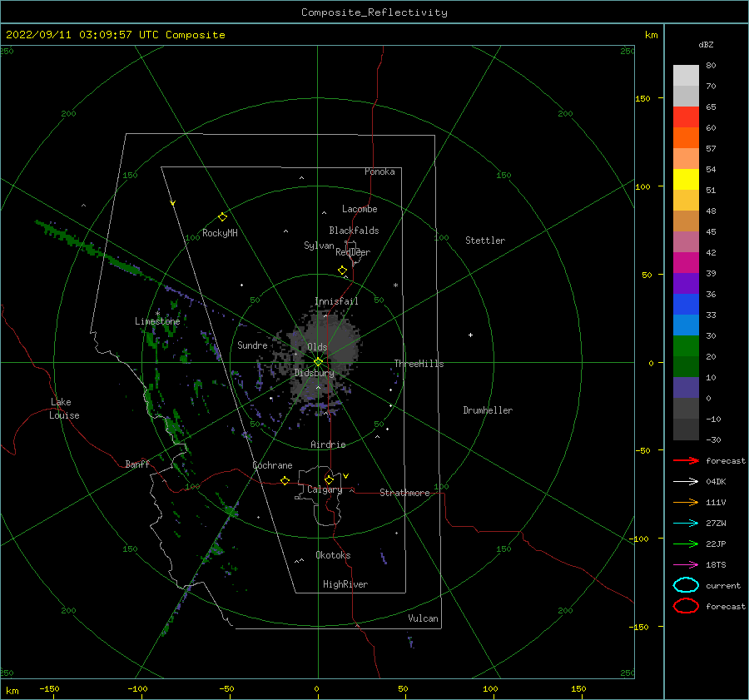
Task: Click the Drumheller label
Action: tap(488, 410)
